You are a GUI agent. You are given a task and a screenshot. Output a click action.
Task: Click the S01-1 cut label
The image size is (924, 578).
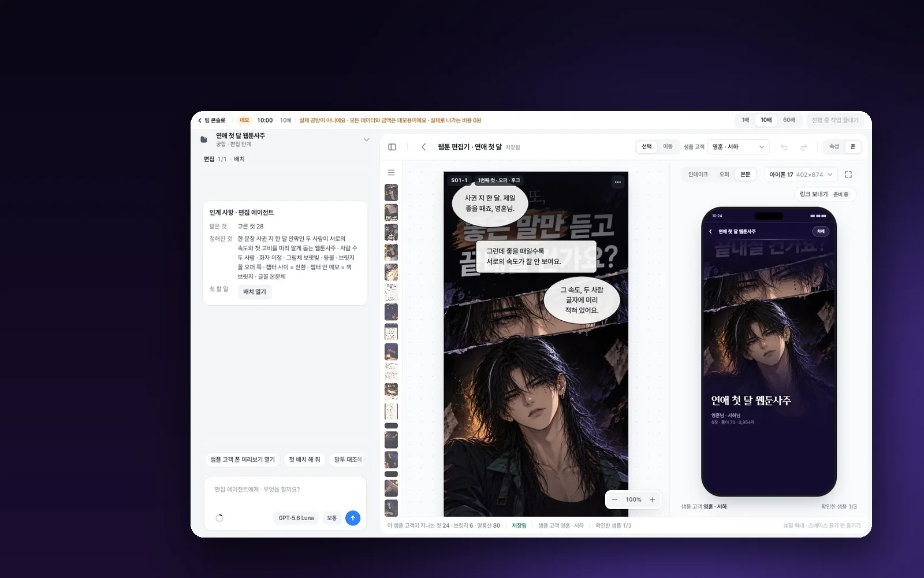pos(459,180)
